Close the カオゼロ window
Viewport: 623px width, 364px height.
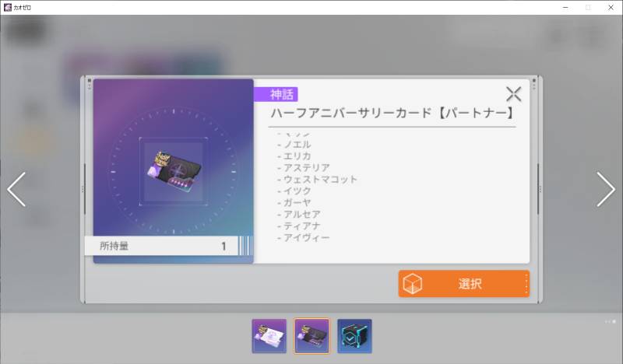coord(611,8)
